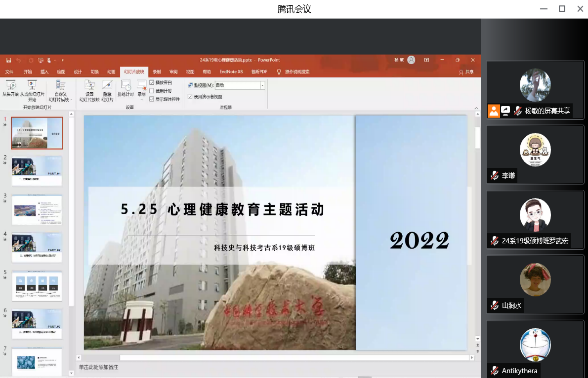This screenshot has width=588, height=378.
Task: Click the Save icon in PowerPoint's quick access toolbar
Action: click(x=8, y=60)
